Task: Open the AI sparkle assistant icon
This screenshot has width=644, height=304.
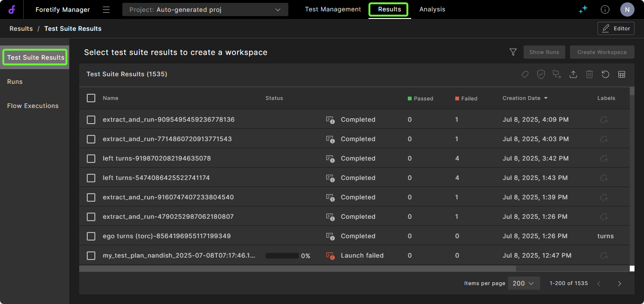Action: (x=583, y=9)
